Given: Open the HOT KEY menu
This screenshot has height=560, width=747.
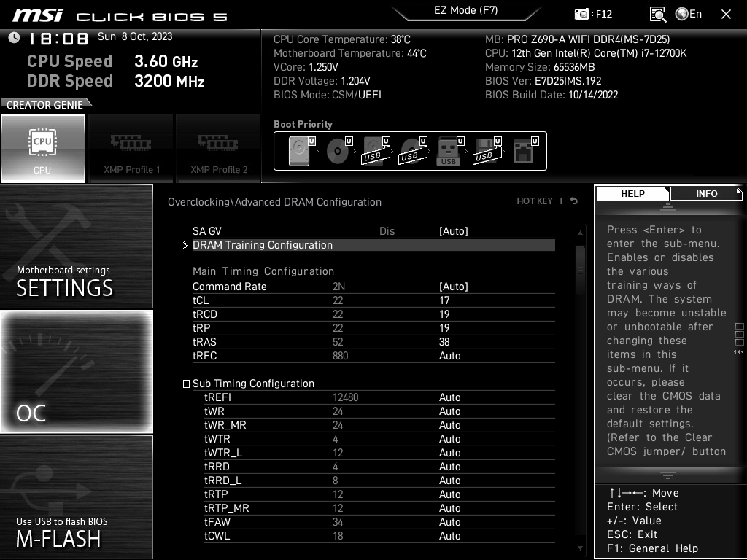Looking at the screenshot, I should coord(535,201).
